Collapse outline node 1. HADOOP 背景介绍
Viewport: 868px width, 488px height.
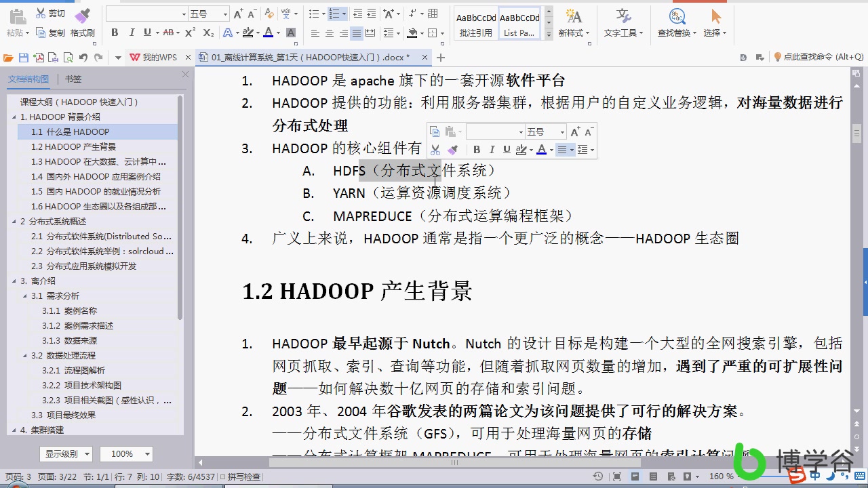click(x=14, y=117)
